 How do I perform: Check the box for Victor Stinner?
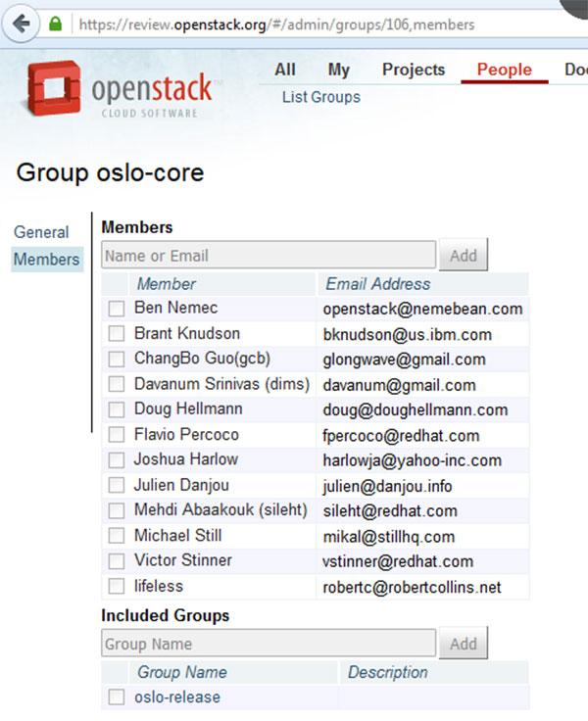(117, 561)
